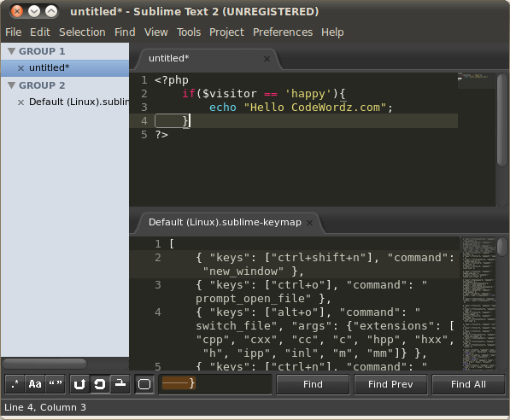Toggle reverse direction search icon

tap(79, 384)
